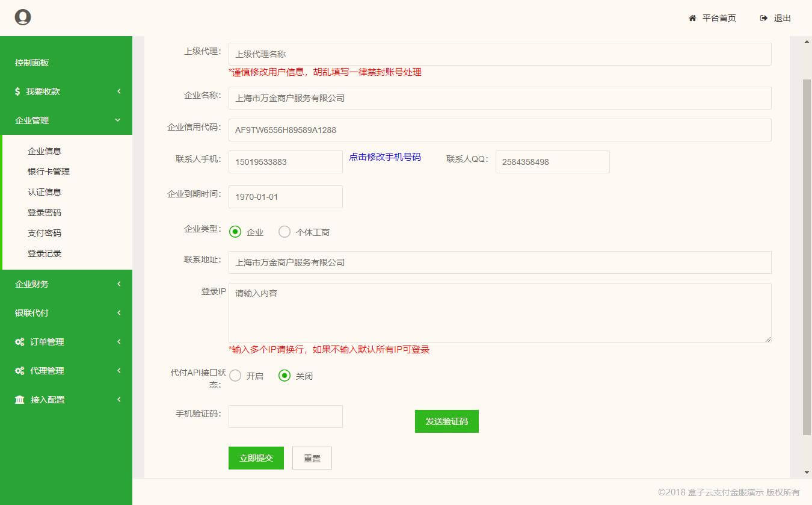Viewport: 812px width, 505px height.
Task: Click the bank icon beside 接入配置
Action: tap(19, 400)
